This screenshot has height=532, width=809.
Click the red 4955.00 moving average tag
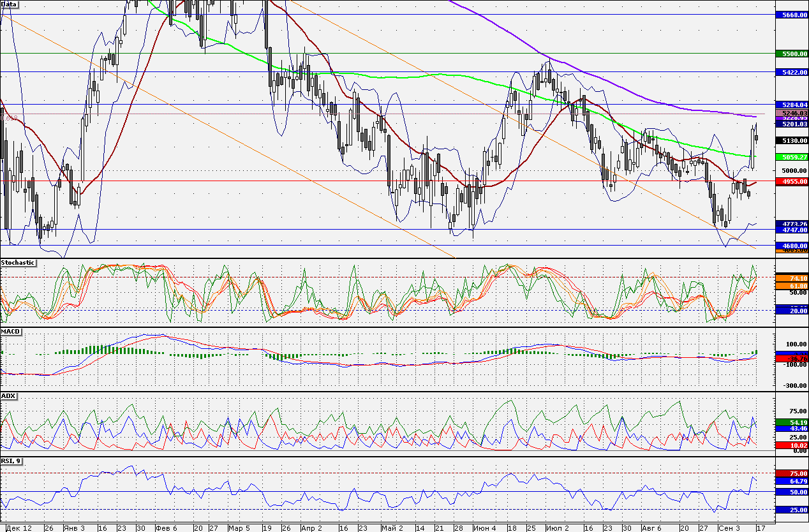pyautogui.click(x=791, y=182)
